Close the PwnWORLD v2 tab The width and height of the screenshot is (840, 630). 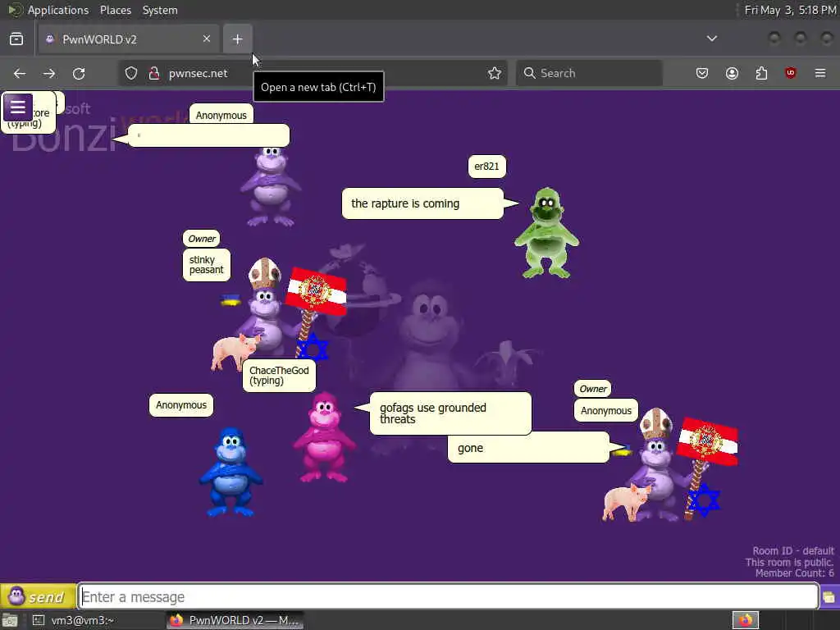[x=207, y=39]
